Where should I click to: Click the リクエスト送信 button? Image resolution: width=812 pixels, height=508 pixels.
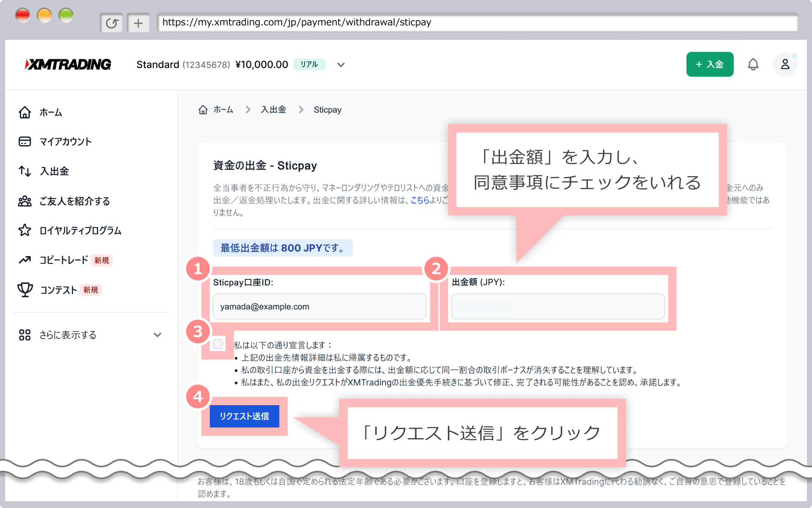click(244, 416)
